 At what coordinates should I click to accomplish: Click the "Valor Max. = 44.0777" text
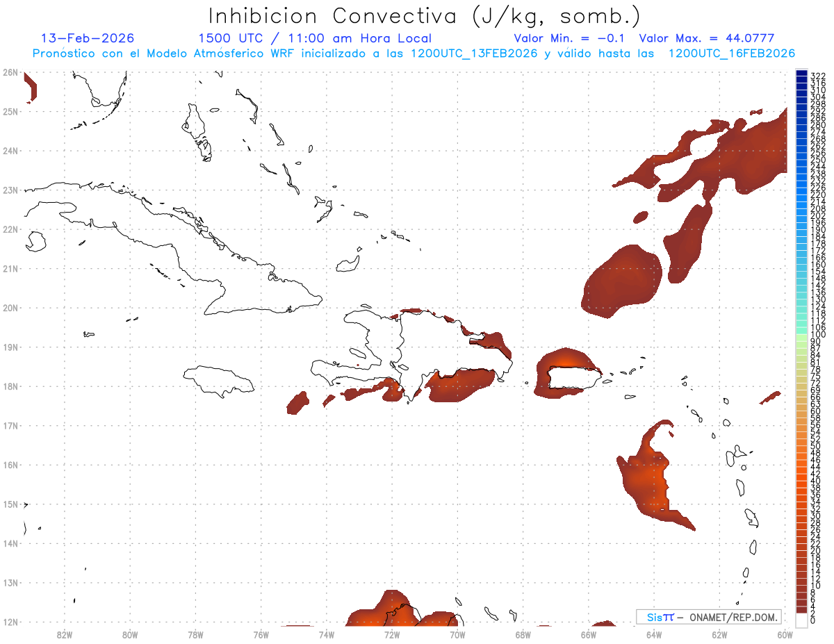(x=707, y=38)
